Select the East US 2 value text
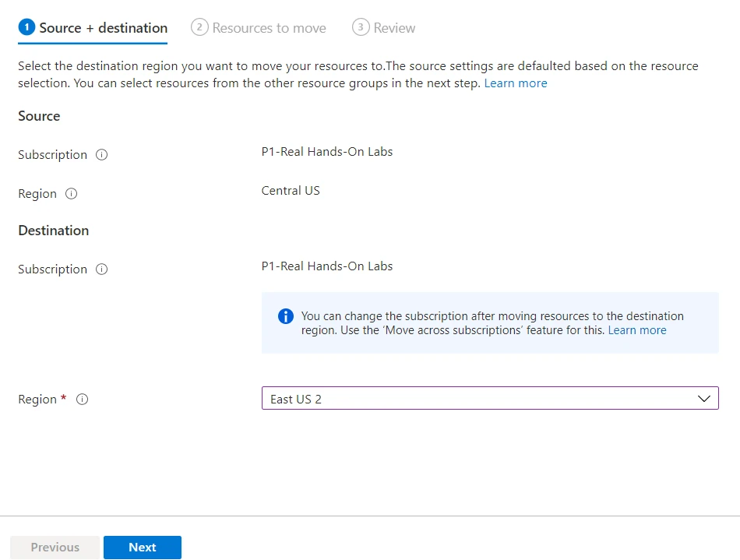Viewport: 740px width, 560px height. (294, 398)
